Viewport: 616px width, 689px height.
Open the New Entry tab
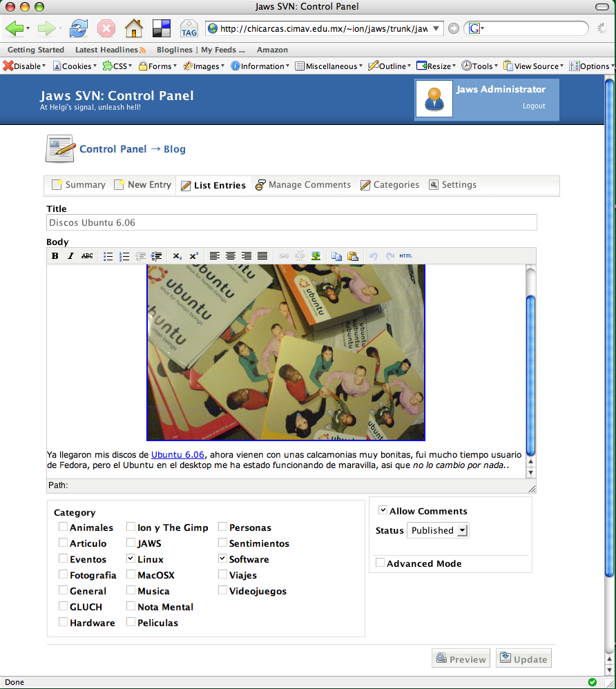coord(142,184)
